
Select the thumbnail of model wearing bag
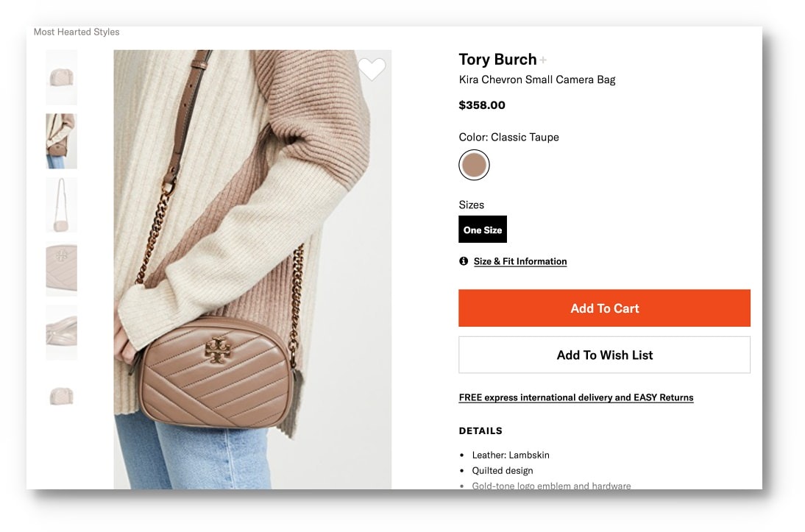(x=61, y=141)
